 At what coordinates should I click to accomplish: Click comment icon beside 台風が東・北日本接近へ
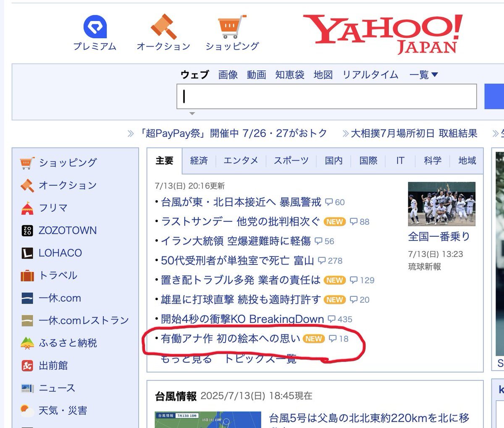point(329,202)
